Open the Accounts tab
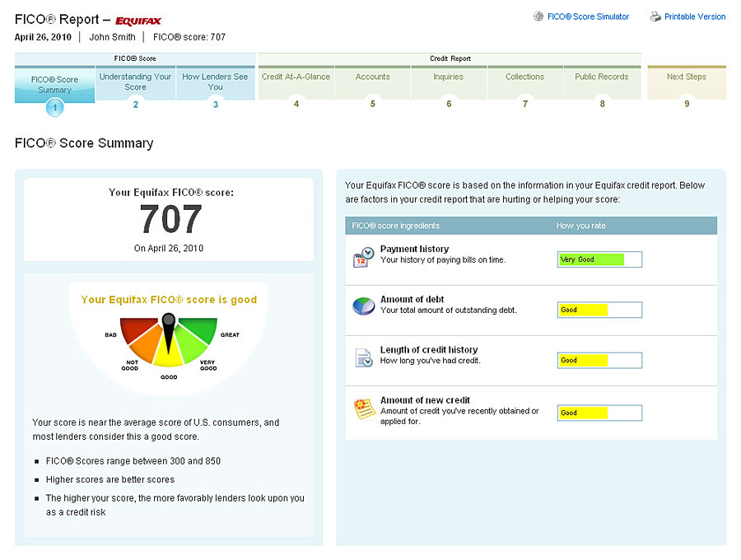This screenshot has height=560, width=741. click(373, 83)
